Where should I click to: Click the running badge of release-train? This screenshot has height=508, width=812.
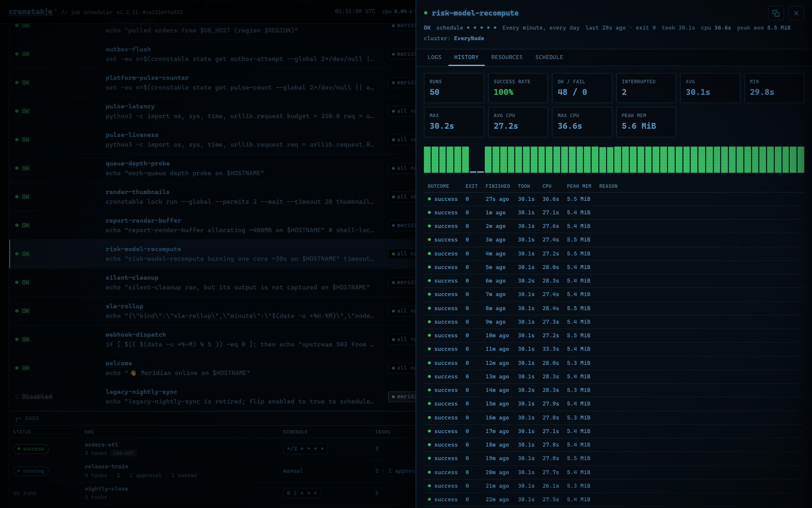(x=31, y=471)
